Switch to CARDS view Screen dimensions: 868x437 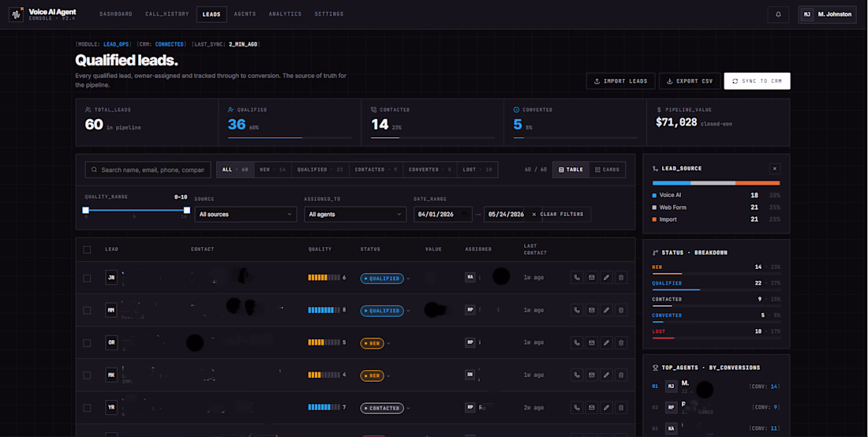coord(608,170)
